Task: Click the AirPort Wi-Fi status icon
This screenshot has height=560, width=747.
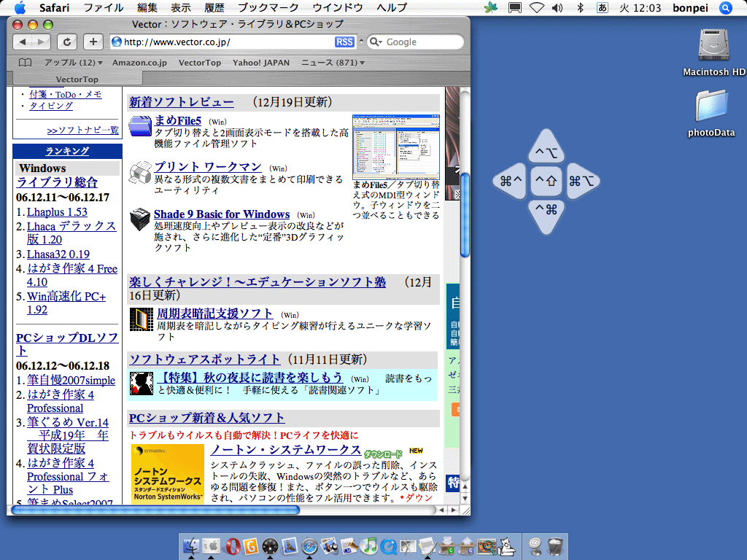Action: [537, 7]
